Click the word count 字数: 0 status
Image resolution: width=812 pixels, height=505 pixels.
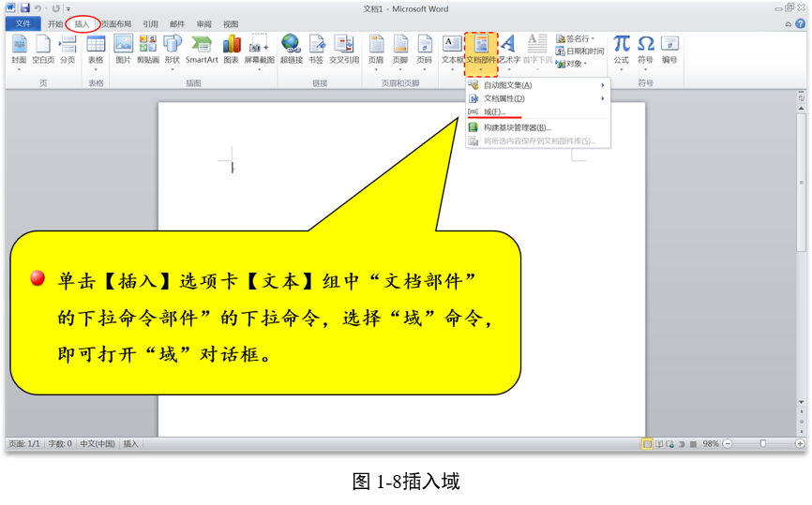click(60, 444)
